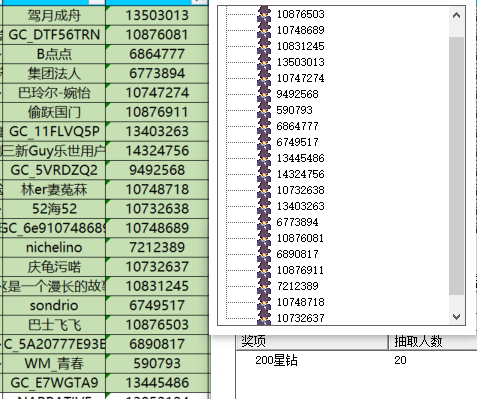This screenshot has width=477, height=399.
Task: Click spreadsheet ID cell 10748718
Action: click(157, 189)
